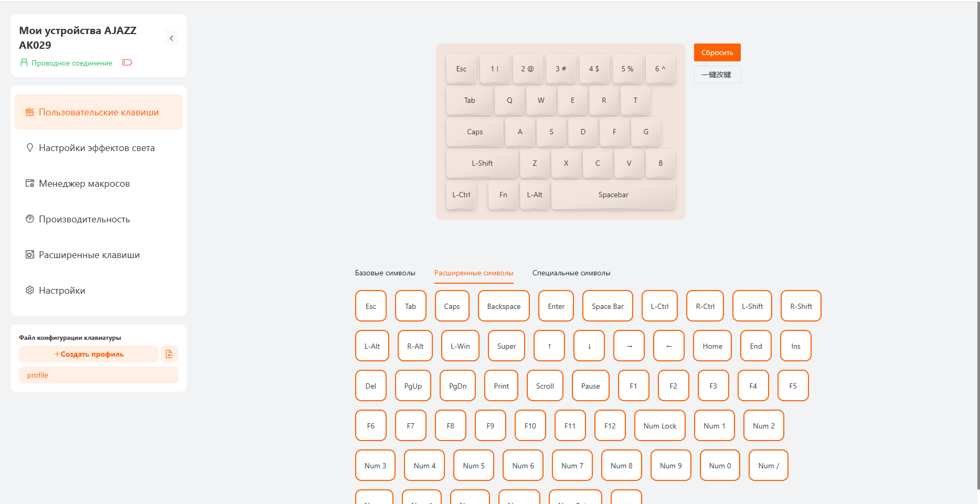The width and height of the screenshot is (980, 504).
Task: Choose the down arrow key symbol
Action: (589, 346)
